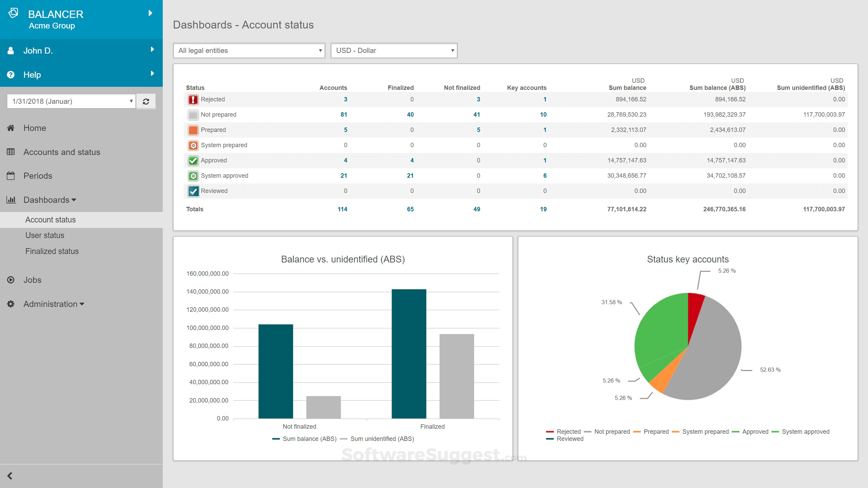Open the Finalized status view

tap(52, 251)
